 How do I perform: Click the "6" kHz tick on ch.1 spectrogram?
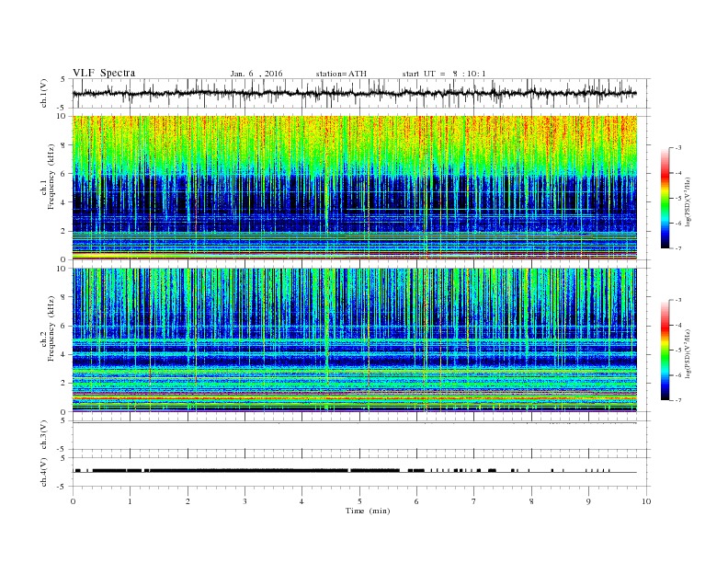64,174
